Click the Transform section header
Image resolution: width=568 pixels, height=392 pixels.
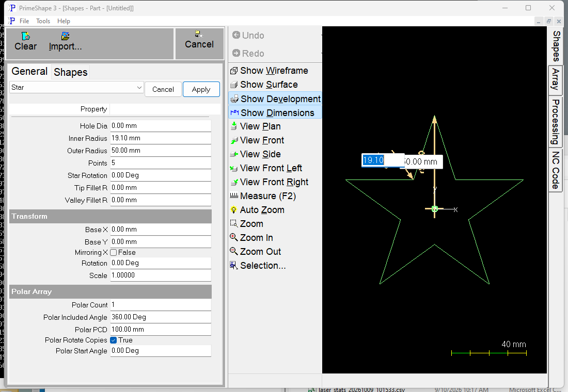tap(111, 216)
